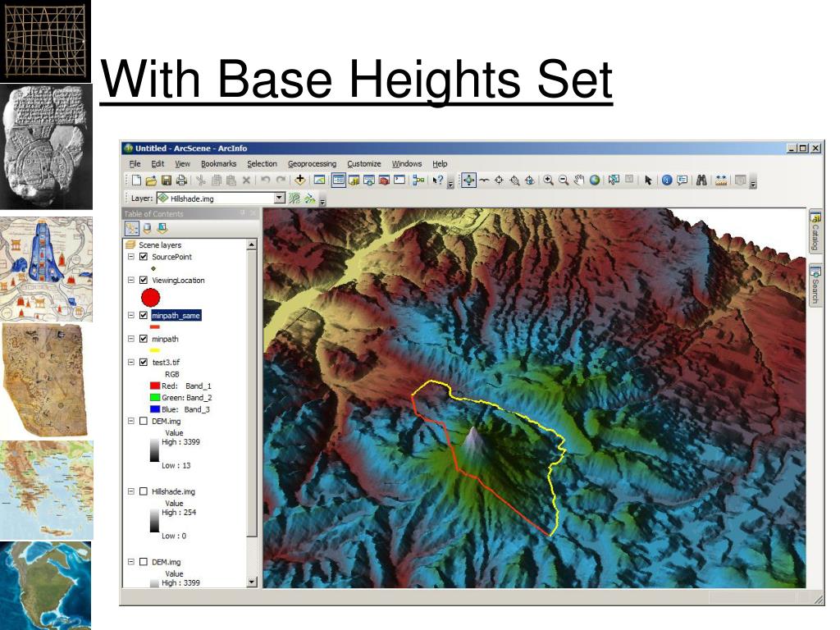Open the ArcToolbox window icon
This screenshot has height=630, width=840.
[384, 180]
